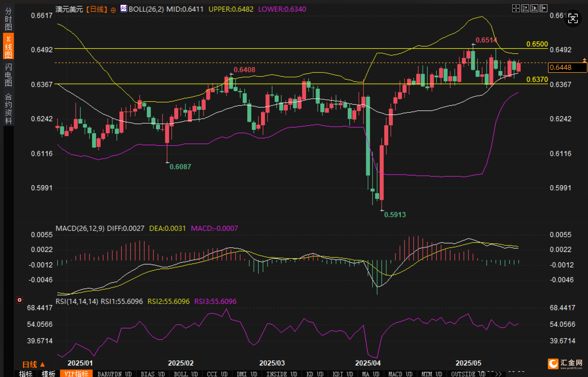This screenshot has width=588, height=377.
Task: Click the DEA:0.0031 value
Action: (x=167, y=228)
